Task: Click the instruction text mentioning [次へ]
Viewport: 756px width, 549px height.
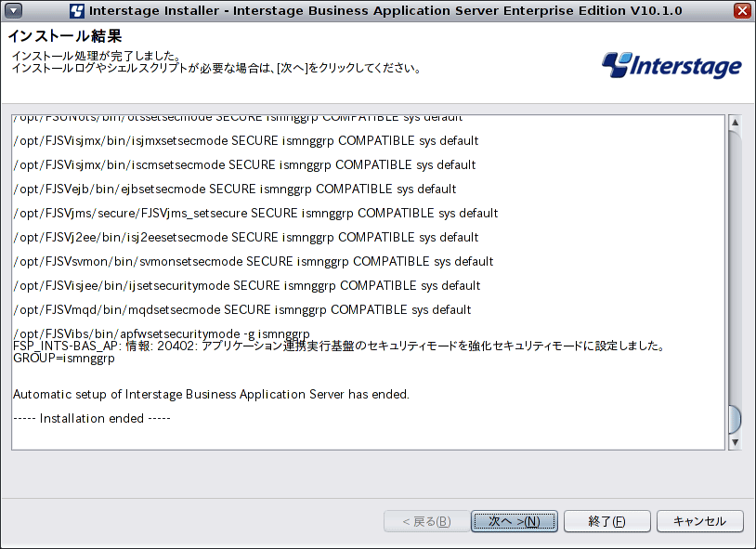Action: (x=217, y=68)
